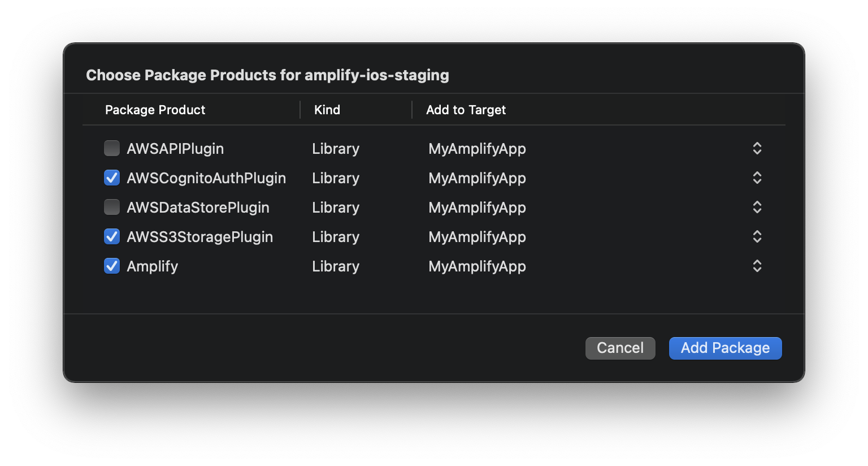Image resolution: width=868 pixels, height=466 pixels.
Task: Enable the AWSDataStorePlugin checkbox
Action: [112, 207]
